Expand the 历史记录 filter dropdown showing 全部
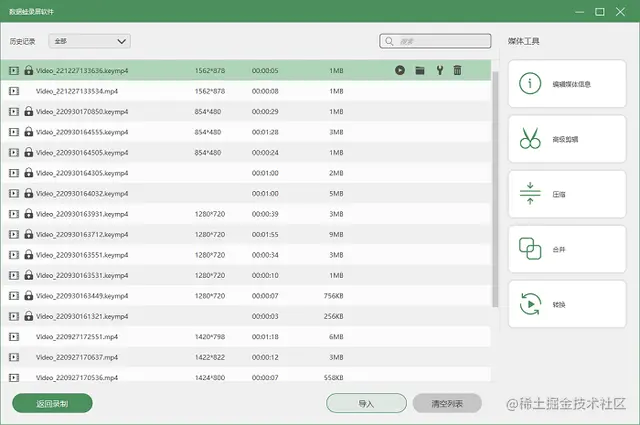 pos(89,41)
